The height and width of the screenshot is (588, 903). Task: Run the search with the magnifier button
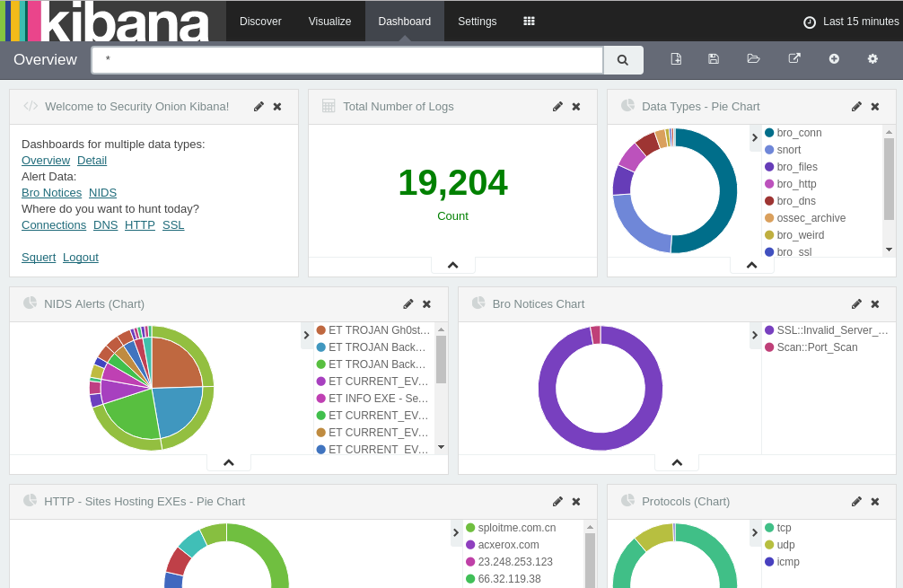(x=623, y=59)
